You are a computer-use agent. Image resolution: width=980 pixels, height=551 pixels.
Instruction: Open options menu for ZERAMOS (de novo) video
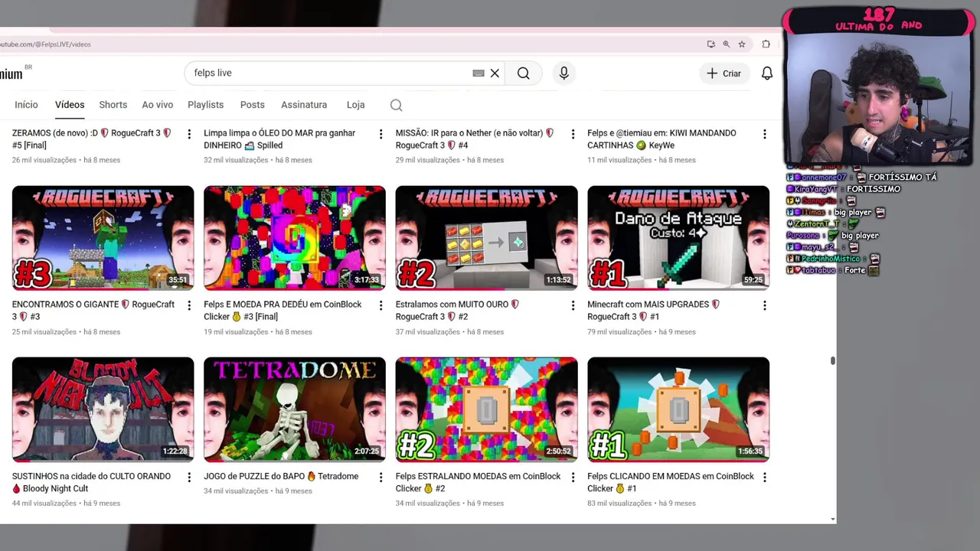coord(189,134)
